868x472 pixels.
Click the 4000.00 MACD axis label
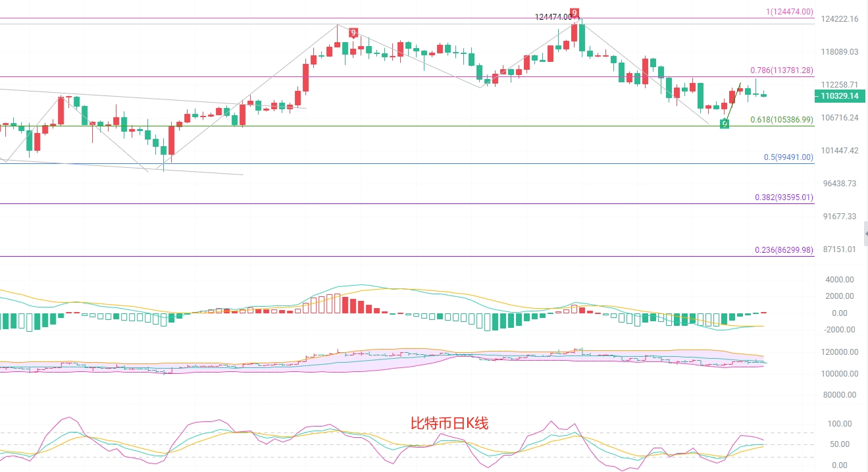(x=836, y=279)
